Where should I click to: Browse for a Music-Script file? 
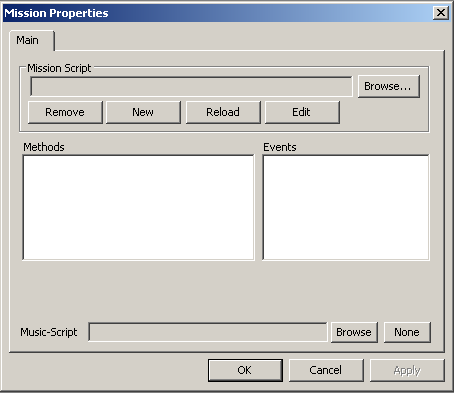[354, 332]
